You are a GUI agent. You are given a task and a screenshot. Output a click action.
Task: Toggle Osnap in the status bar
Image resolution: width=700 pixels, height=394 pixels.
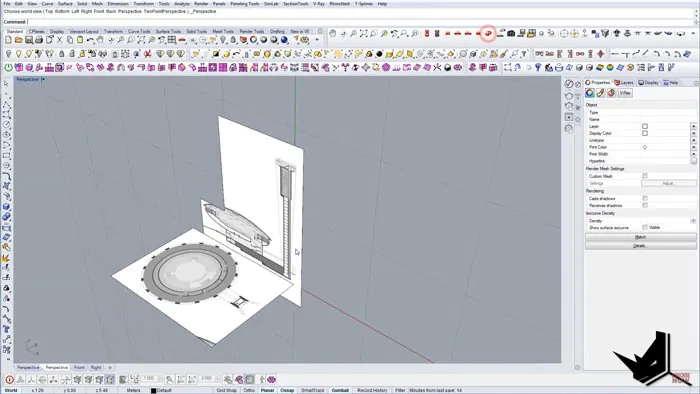pos(287,390)
